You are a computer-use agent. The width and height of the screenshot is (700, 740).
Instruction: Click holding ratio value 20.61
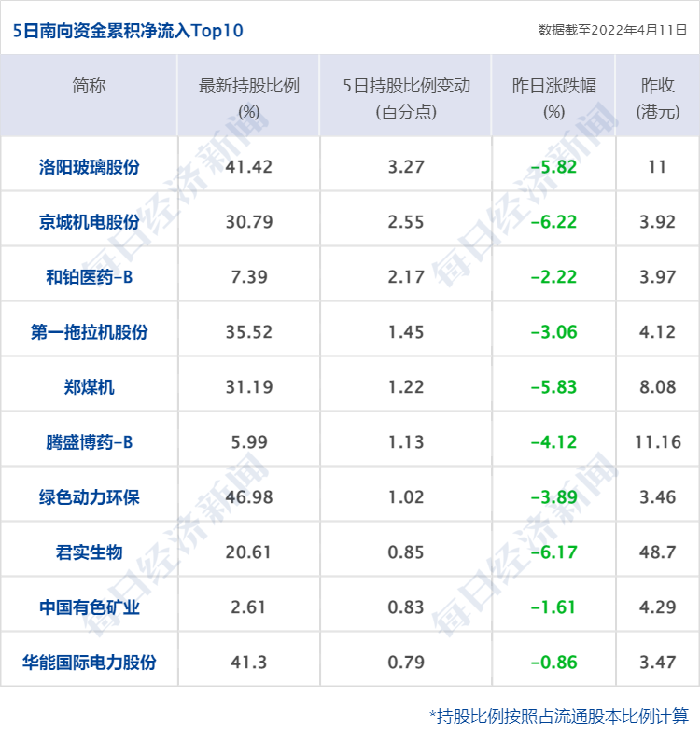tap(249, 552)
